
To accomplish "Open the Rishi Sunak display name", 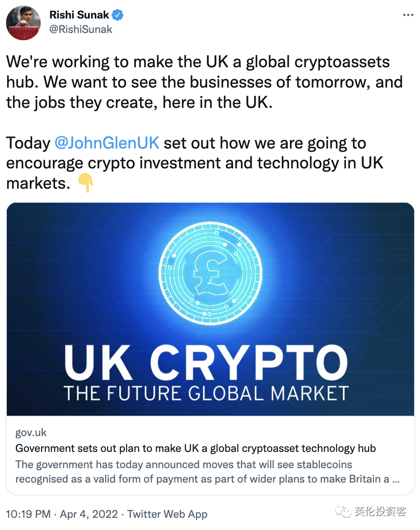I will 79,15.
